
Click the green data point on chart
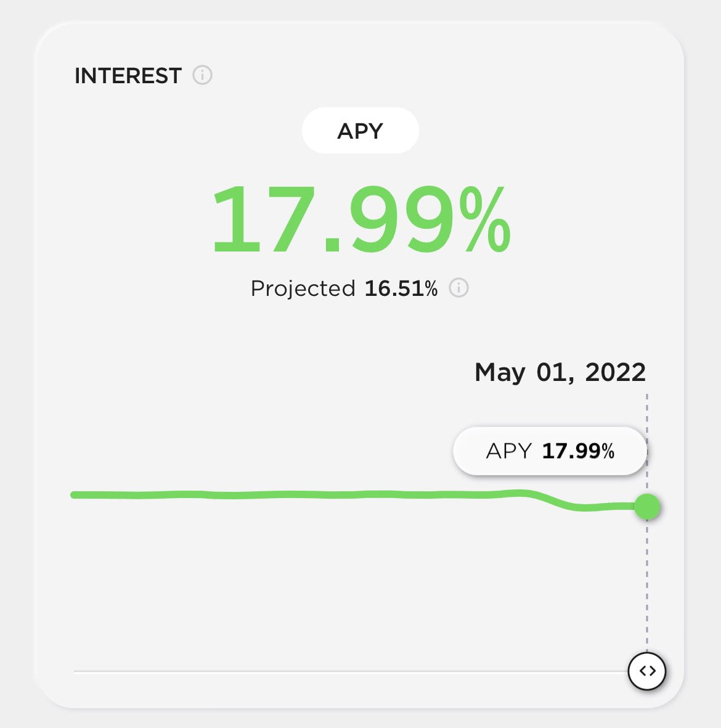pos(647,507)
